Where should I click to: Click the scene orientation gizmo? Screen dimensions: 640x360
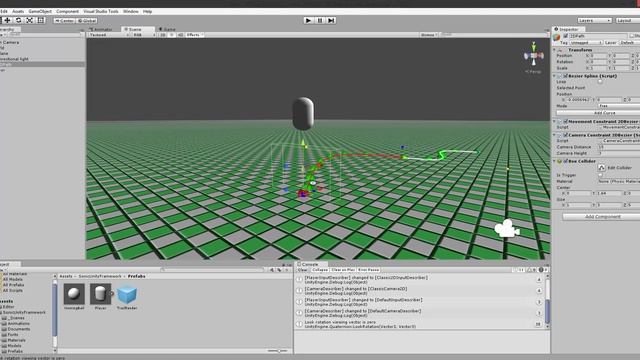(x=533, y=55)
